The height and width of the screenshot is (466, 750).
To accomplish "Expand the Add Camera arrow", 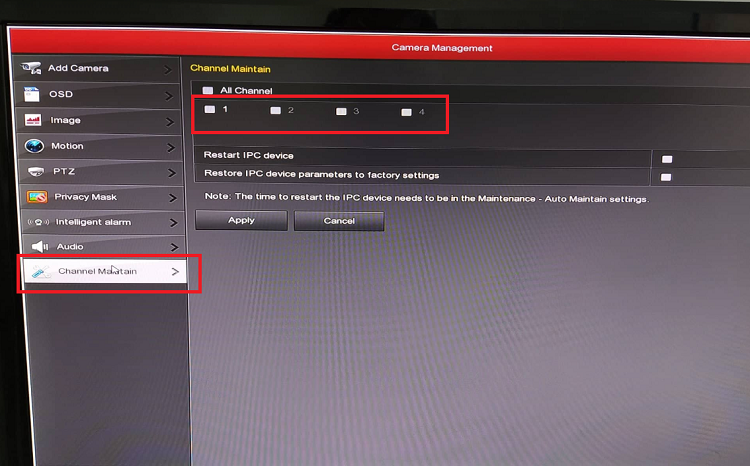I will [169, 69].
